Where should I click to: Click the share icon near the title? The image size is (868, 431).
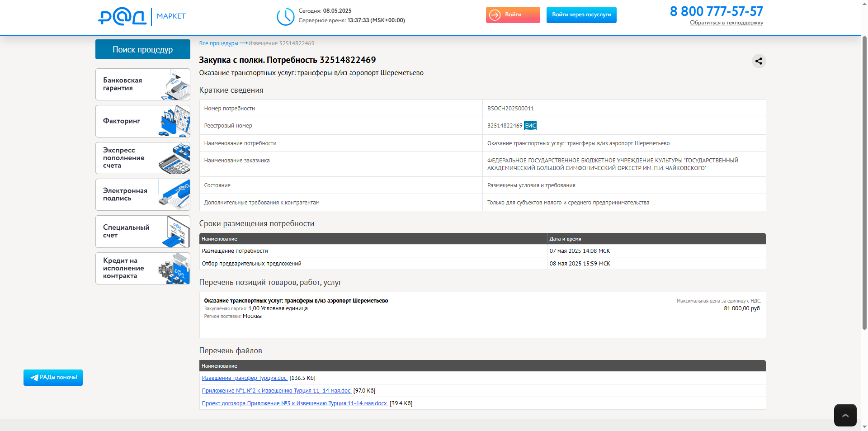[x=759, y=61]
